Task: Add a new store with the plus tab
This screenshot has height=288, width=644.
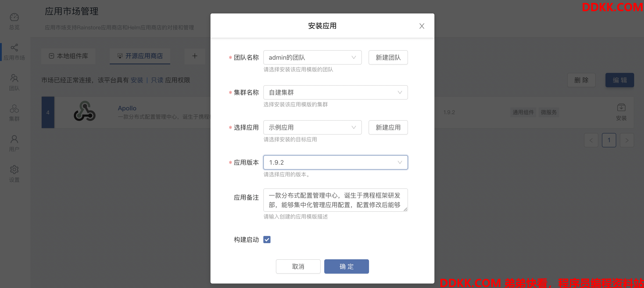Action: pos(195,56)
